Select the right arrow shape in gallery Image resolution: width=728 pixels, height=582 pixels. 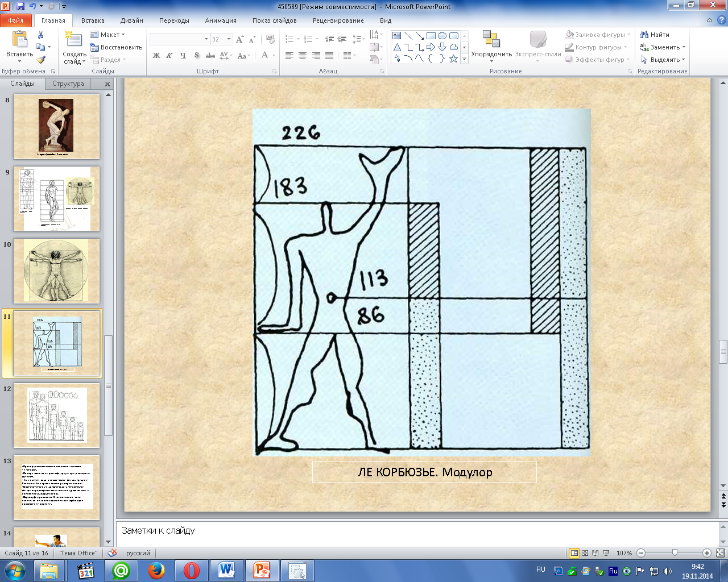tap(431, 47)
